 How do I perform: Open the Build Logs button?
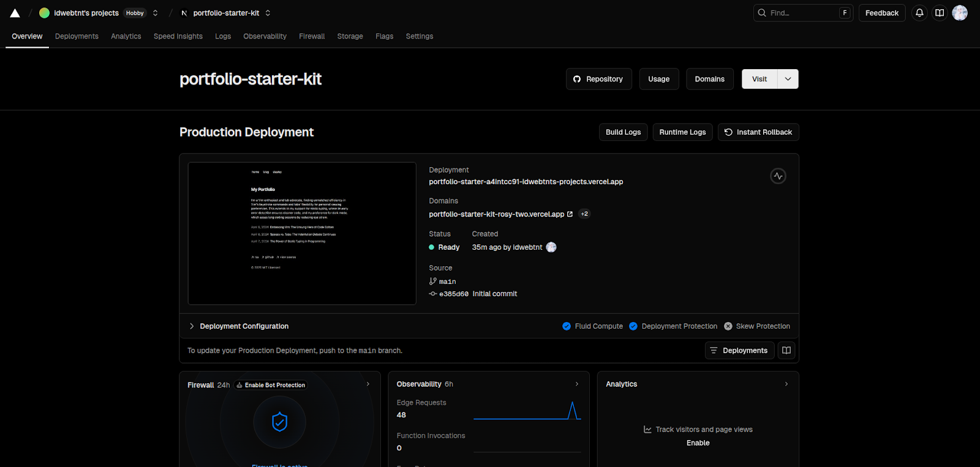(x=623, y=132)
